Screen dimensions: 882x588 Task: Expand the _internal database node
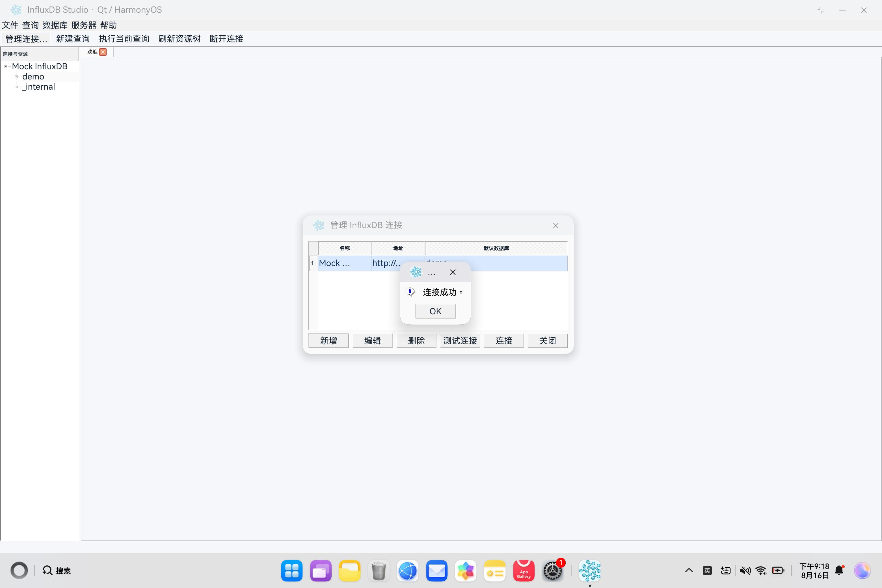[16, 87]
